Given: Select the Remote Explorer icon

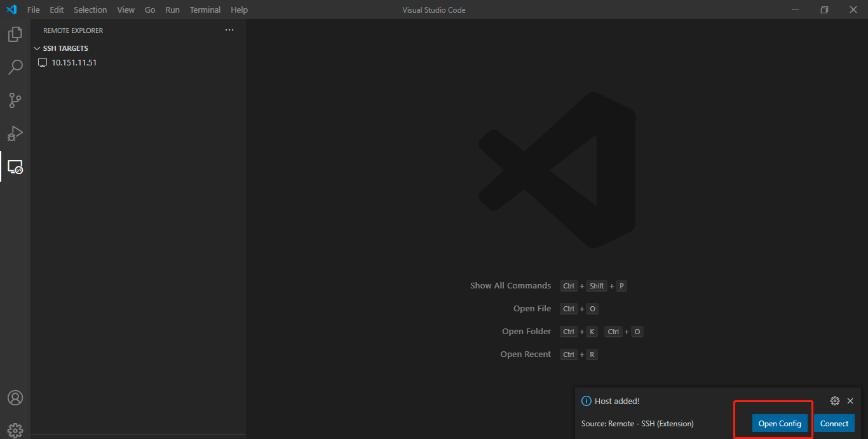Looking at the screenshot, I should [x=15, y=167].
